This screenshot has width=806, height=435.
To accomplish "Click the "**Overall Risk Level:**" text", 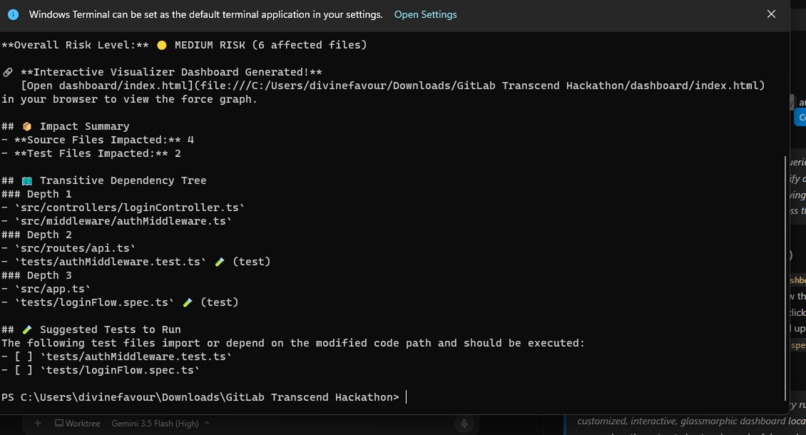I will (75, 45).
